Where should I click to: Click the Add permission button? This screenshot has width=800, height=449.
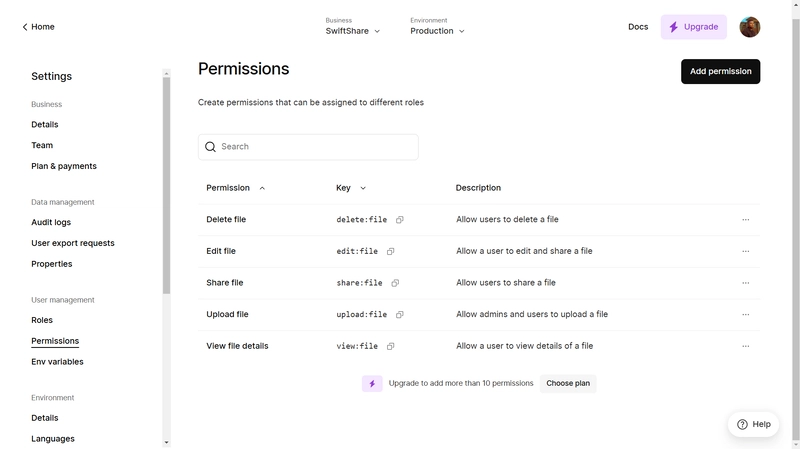720,71
